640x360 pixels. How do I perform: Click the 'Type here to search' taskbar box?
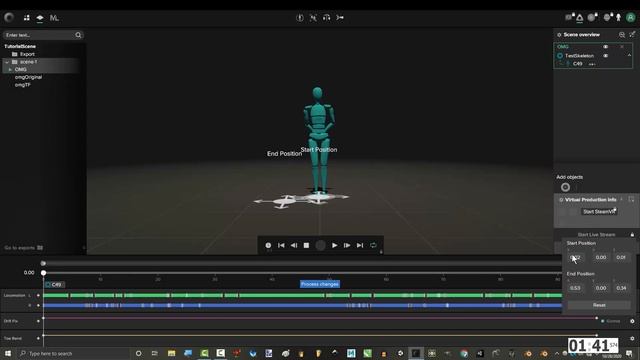[73, 353]
